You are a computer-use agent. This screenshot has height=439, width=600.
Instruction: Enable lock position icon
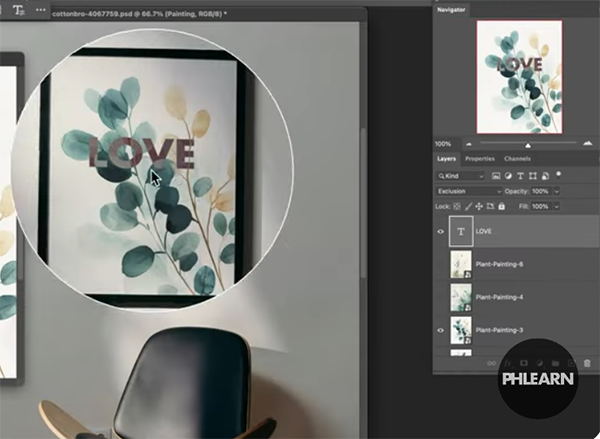coord(479,206)
